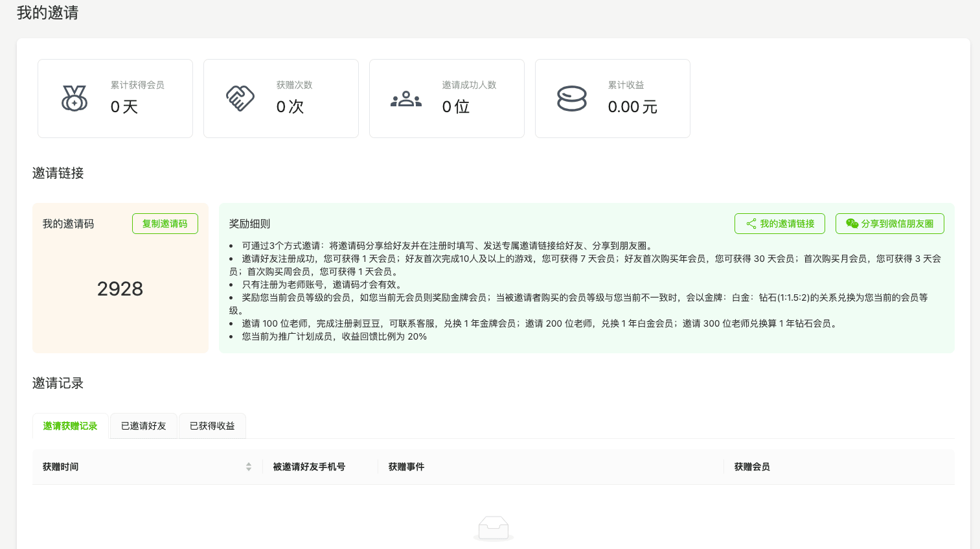Click the coins icon for 累计收益
The height and width of the screenshot is (549, 980).
pos(572,99)
